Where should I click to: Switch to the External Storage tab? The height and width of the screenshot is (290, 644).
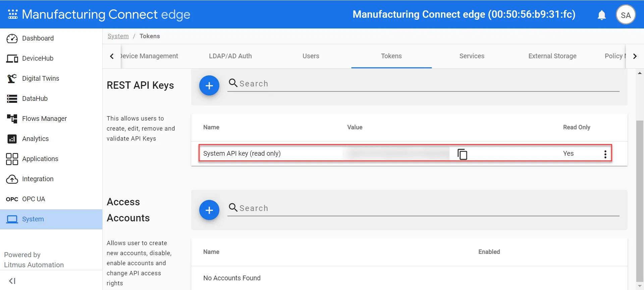[552, 56]
